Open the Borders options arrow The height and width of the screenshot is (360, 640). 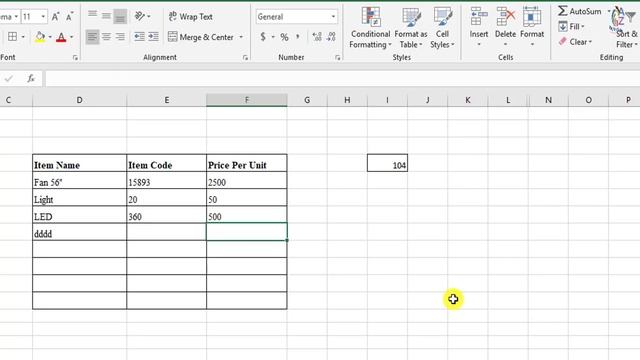click(x=23, y=37)
